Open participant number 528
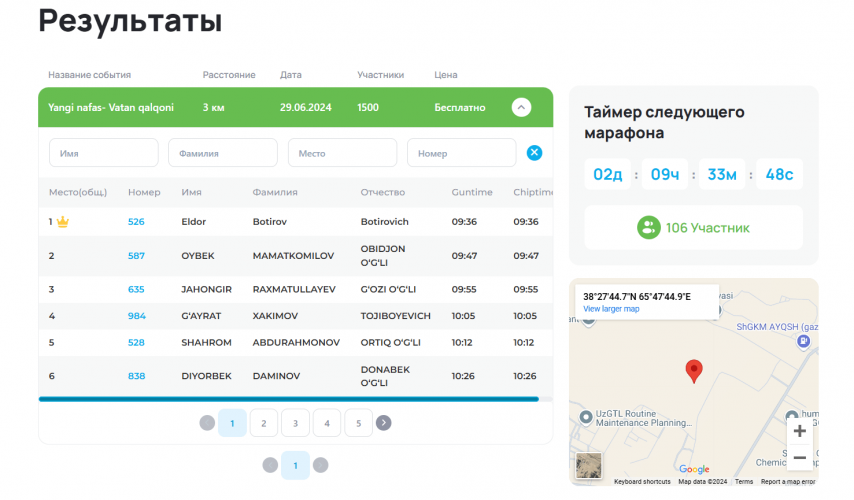Screen dimensions: 854x500 click(x=136, y=343)
